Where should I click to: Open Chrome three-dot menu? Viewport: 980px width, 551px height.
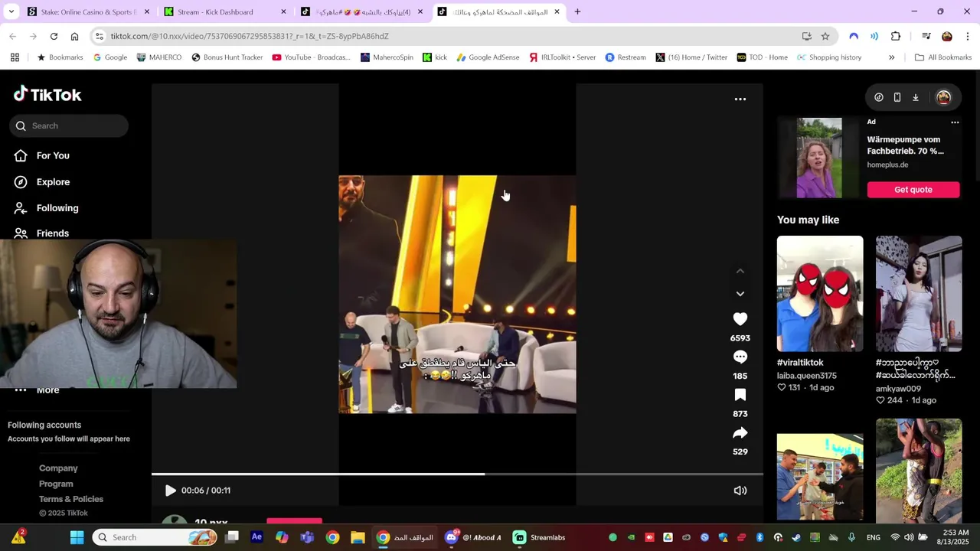point(968,36)
